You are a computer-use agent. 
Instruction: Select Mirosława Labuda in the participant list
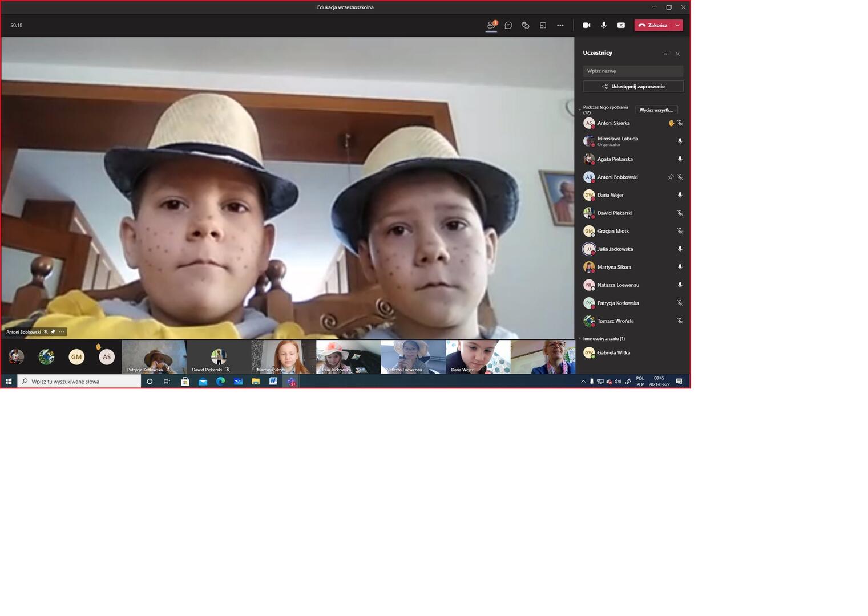pyautogui.click(x=617, y=141)
